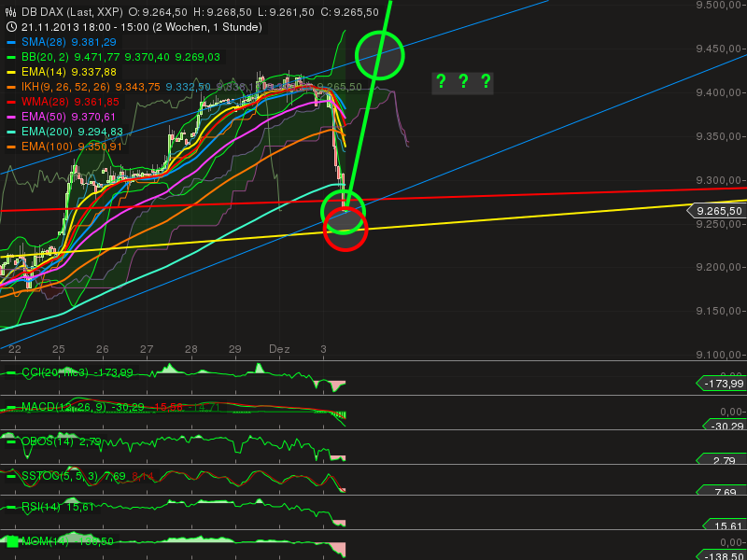Click the clock icon next to the timeframe
Image resolution: width=747 pixels, height=560 pixels.
pyautogui.click(x=10, y=27)
